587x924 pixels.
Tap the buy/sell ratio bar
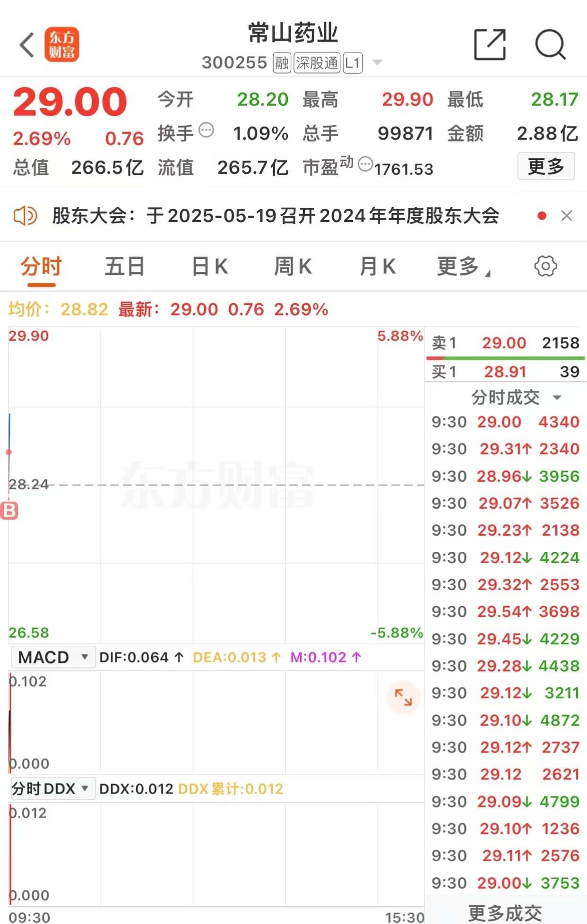pos(505,358)
